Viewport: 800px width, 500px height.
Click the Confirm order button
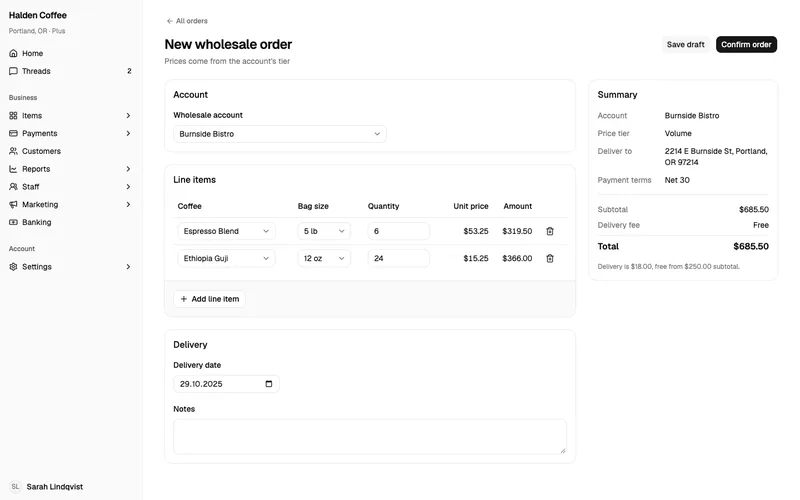pos(746,44)
